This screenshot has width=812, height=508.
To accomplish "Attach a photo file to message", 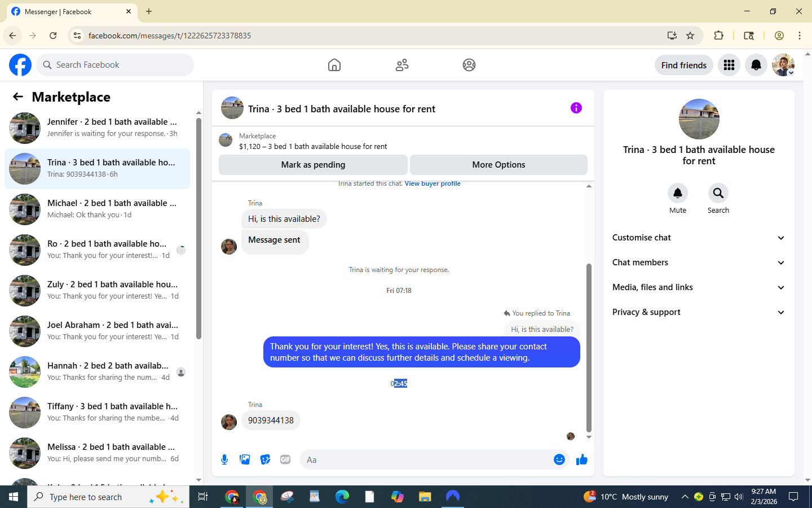I will [245, 459].
